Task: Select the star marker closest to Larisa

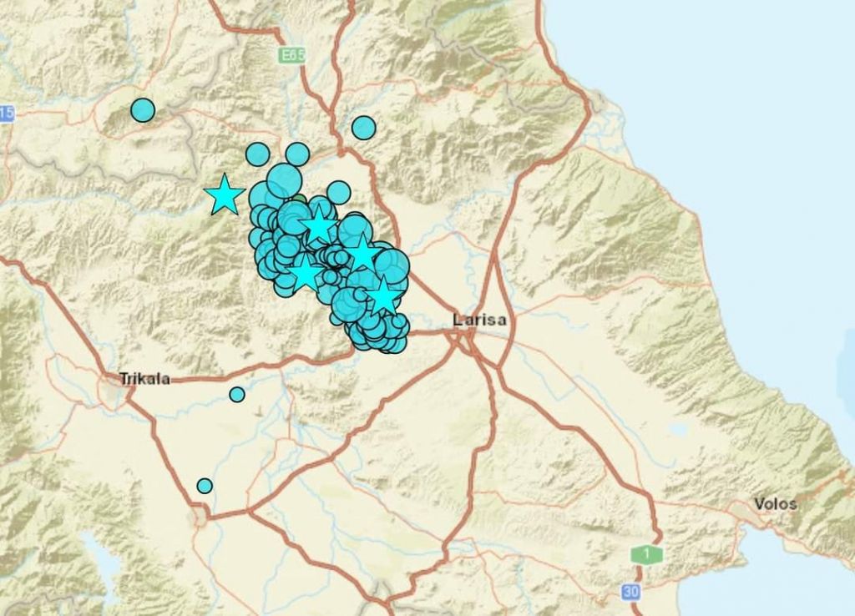Action: point(382,295)
